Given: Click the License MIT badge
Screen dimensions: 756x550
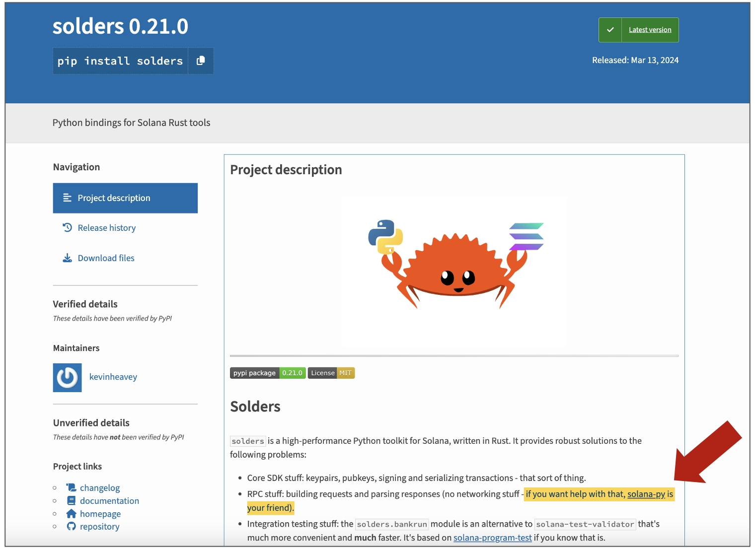Looking at the screenshot, I should pyautogui.click(x=331, y=373).
